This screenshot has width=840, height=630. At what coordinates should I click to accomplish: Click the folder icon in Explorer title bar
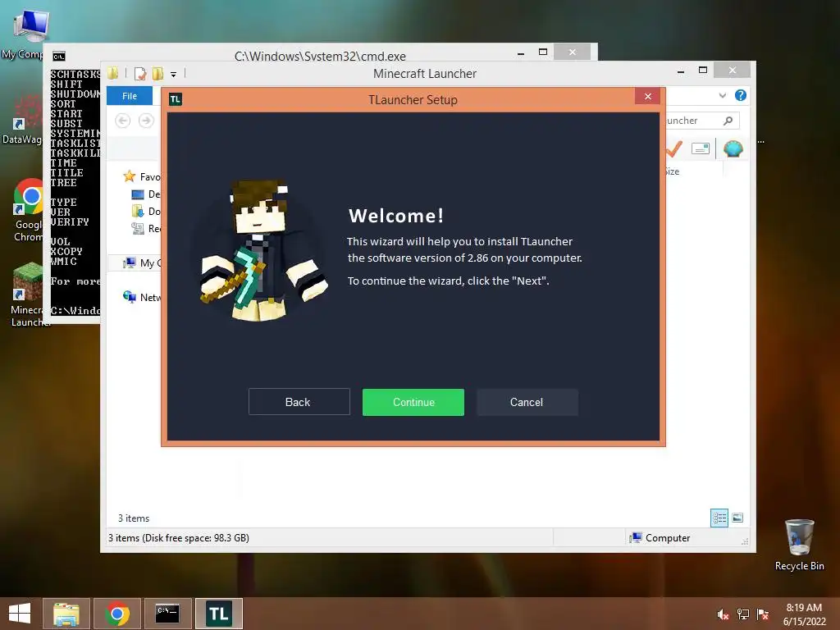tap(113, 73)
